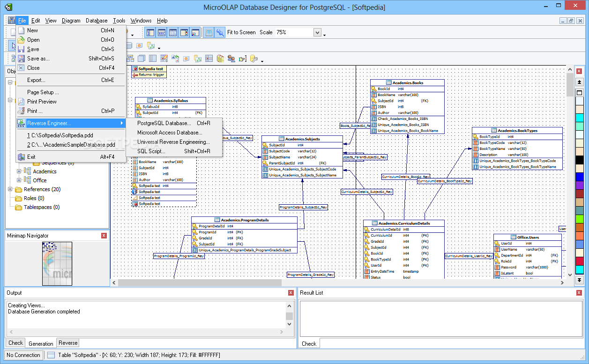Screen dimensions: 589x364
Task: Toggle the Snap to Grid pin icon
Action: (x=220, y=33)
